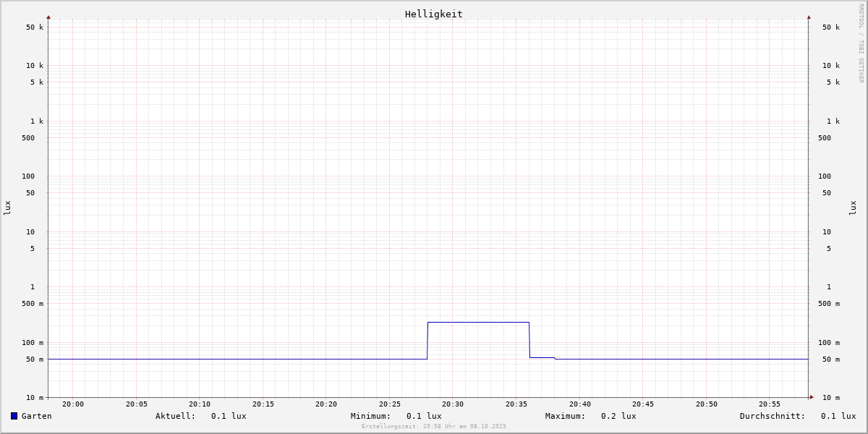Select the Aktuell 0.1 lux value
This screenshot has width=868, height=434.
pyautogui.click(x=229, y=416)
